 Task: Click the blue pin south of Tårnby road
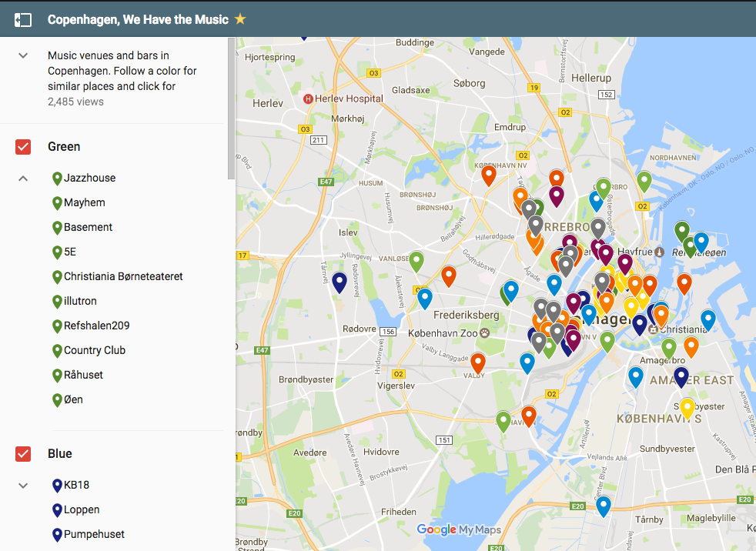coord(604,506)
